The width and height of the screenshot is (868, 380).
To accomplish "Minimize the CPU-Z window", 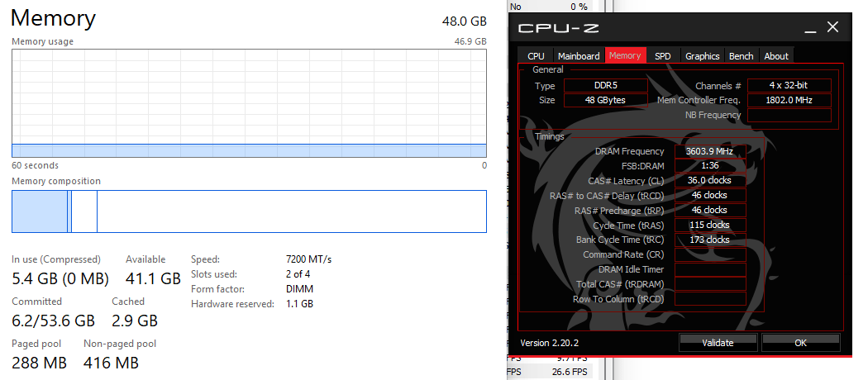I will pos(810,28).
